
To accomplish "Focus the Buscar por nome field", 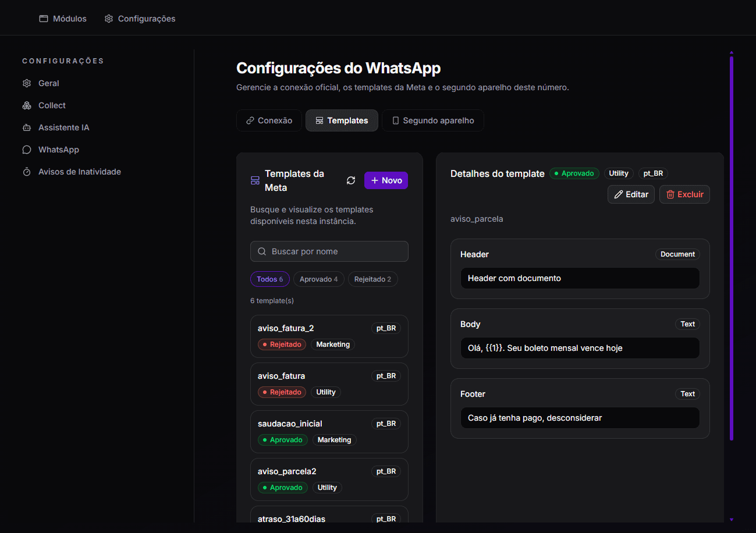I will point(329,251).
